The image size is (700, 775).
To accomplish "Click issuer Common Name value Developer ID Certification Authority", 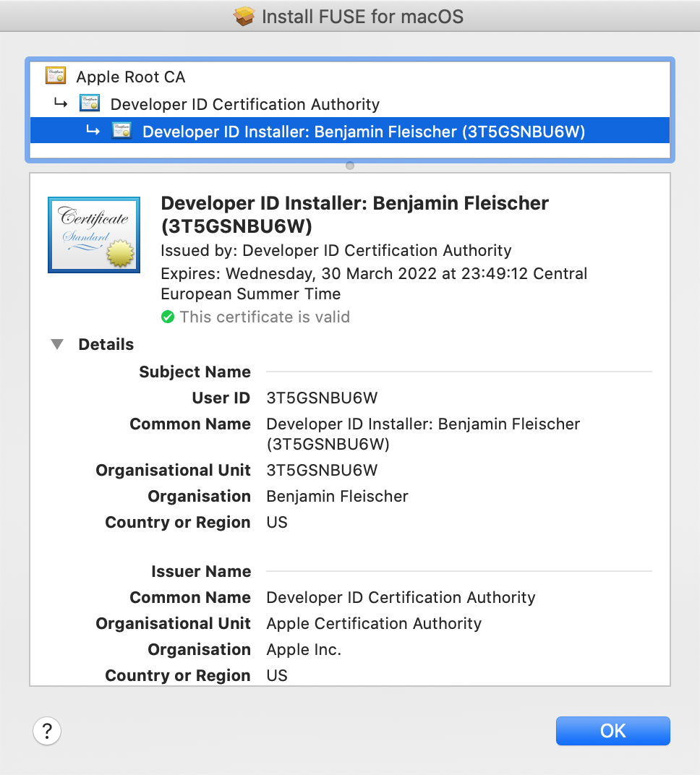I will [x=401, y=598].
